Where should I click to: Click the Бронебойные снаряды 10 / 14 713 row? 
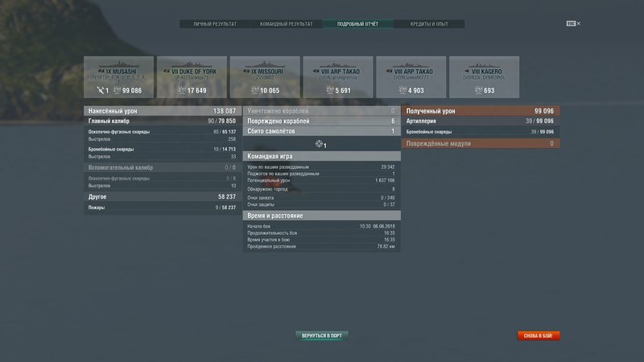tap(163, 150)
